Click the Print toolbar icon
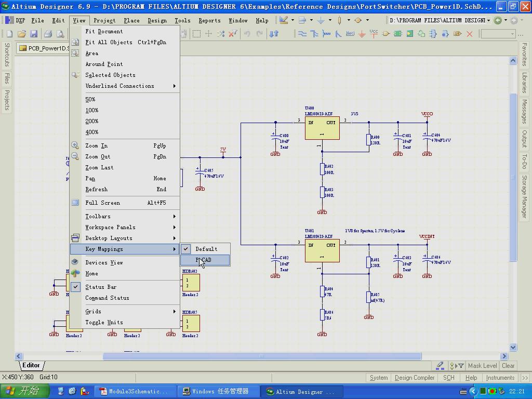Screen dimensions: 532x399 pos(48,34)
